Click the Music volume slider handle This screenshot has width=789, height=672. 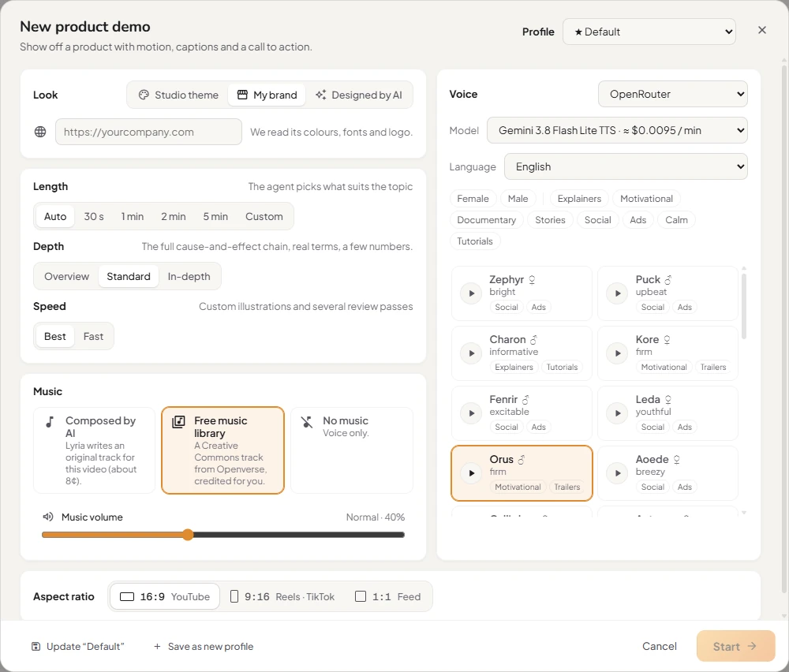pyautogui.click(x=188, y=535)
